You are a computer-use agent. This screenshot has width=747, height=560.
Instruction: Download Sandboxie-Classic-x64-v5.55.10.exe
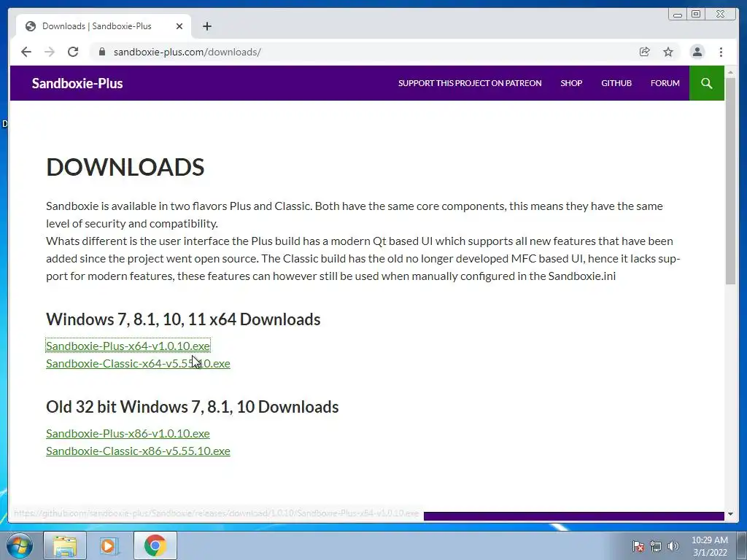pos(138,363)
